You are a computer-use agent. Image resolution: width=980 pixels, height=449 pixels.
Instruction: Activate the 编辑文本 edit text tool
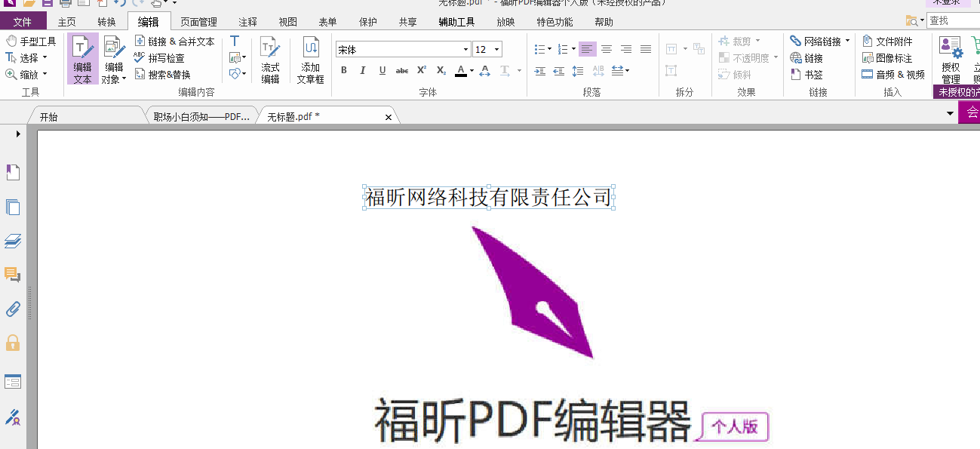82,59
